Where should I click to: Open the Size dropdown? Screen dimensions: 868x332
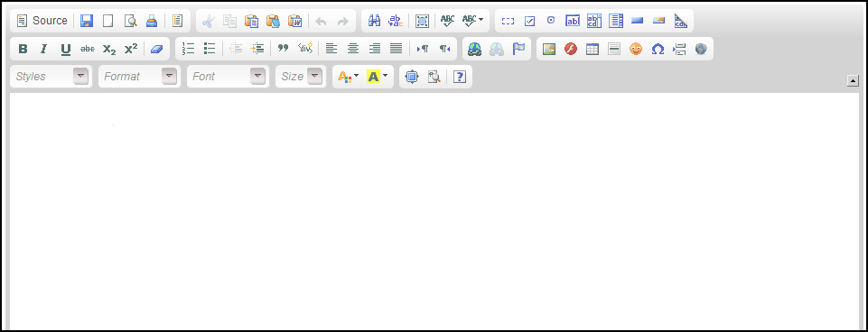tap(301, 77)
